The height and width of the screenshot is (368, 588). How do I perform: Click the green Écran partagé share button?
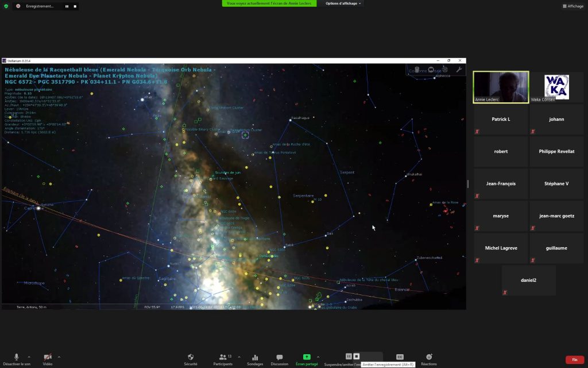pyautogui.click(x=307, y=359)
